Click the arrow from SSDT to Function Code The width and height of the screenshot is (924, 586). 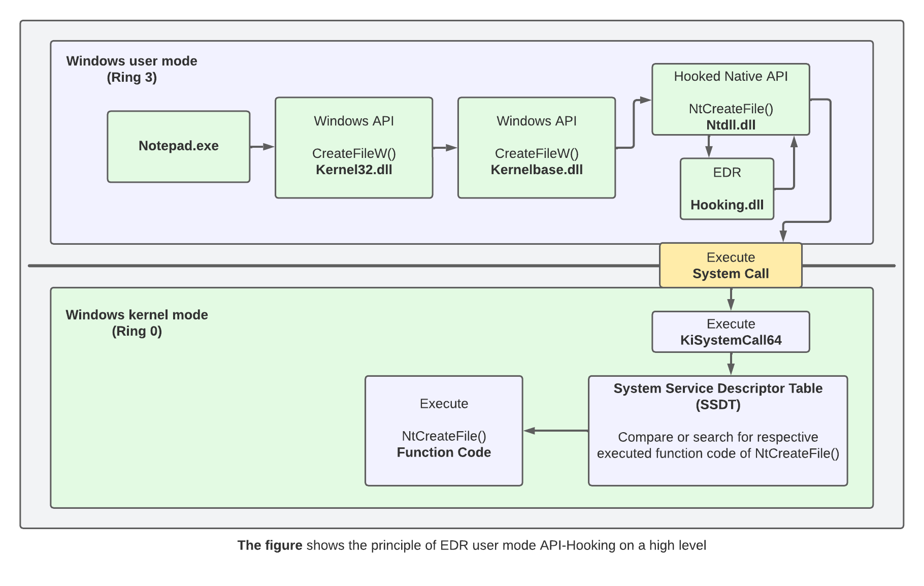click(555, 431)
